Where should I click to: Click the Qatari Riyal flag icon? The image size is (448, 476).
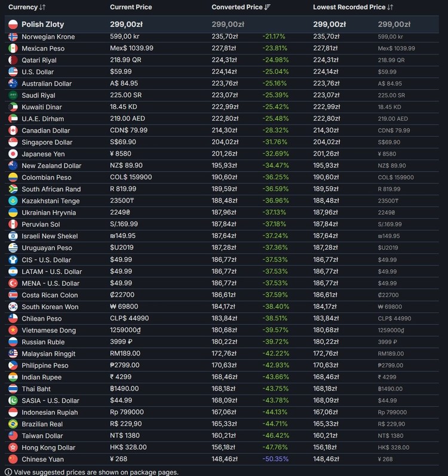coord(13,60)
